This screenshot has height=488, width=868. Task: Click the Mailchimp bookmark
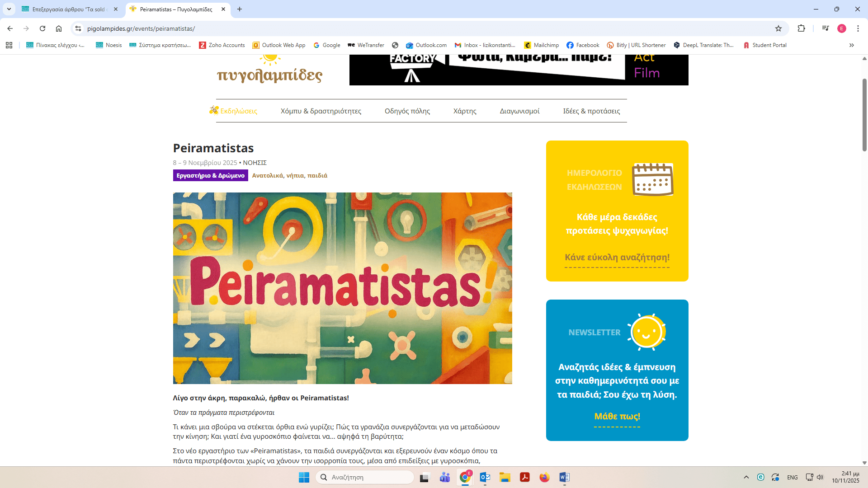click(542, 45)
